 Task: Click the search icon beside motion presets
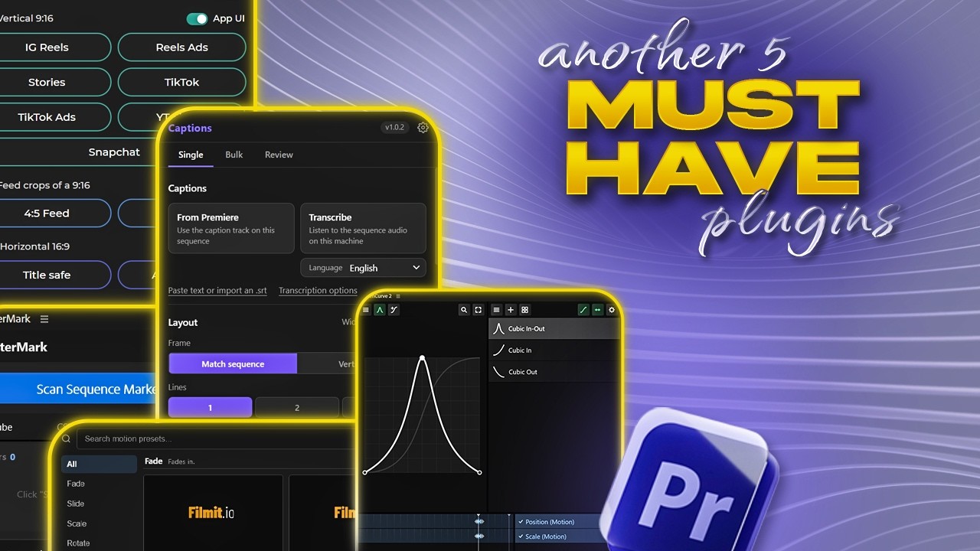tap(66, 439)
